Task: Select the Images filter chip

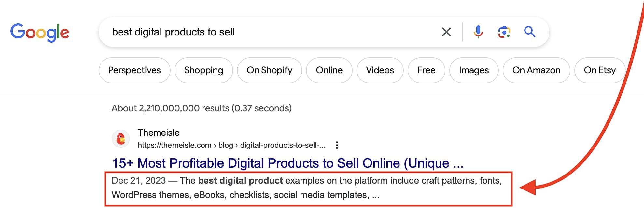Action: click(x=473, y=70)
